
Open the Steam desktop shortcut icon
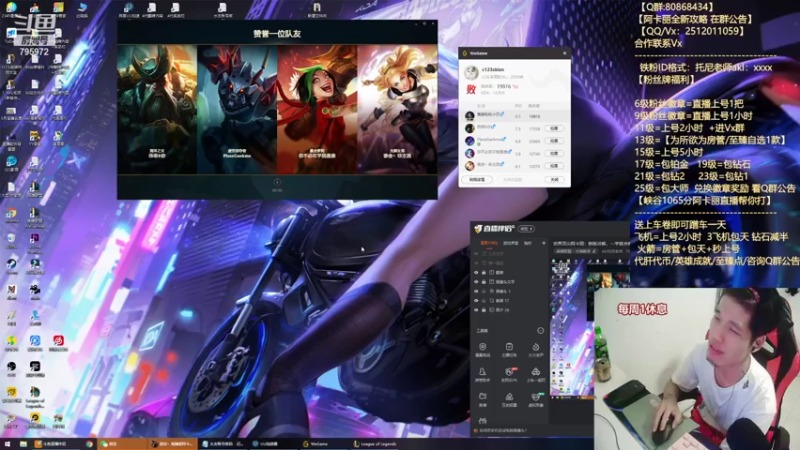click(11, 265)
